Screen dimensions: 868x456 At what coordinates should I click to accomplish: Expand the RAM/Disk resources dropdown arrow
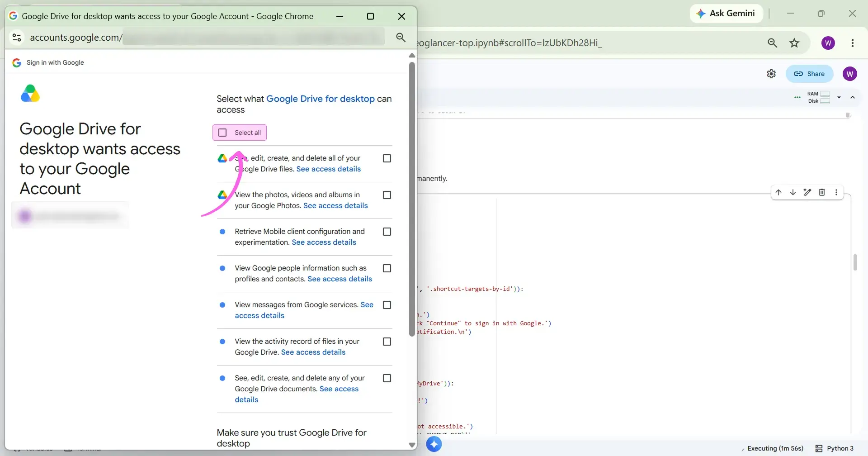click(839, 97)
